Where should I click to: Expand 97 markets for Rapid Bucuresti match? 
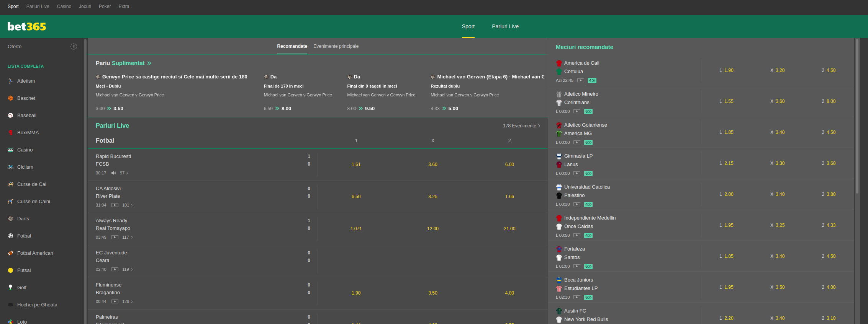click(124, 173)
